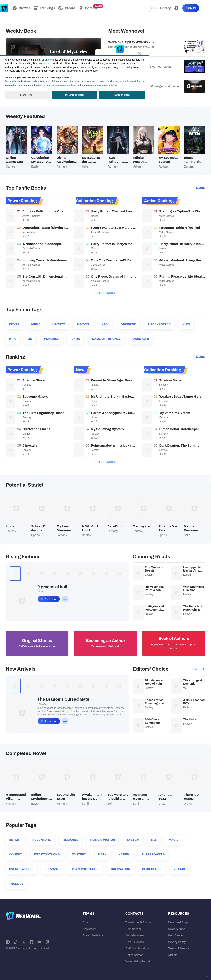The width and height of the screenshot is (211, 980).
Task: Click the Webnovel logo to go home
Action: [4, 8]
